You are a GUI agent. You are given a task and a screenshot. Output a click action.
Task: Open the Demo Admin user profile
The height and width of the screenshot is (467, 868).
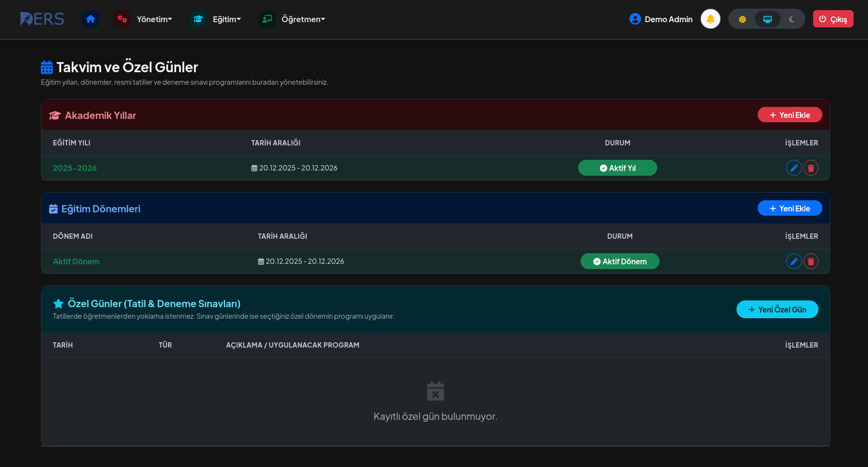click(661, 19)
